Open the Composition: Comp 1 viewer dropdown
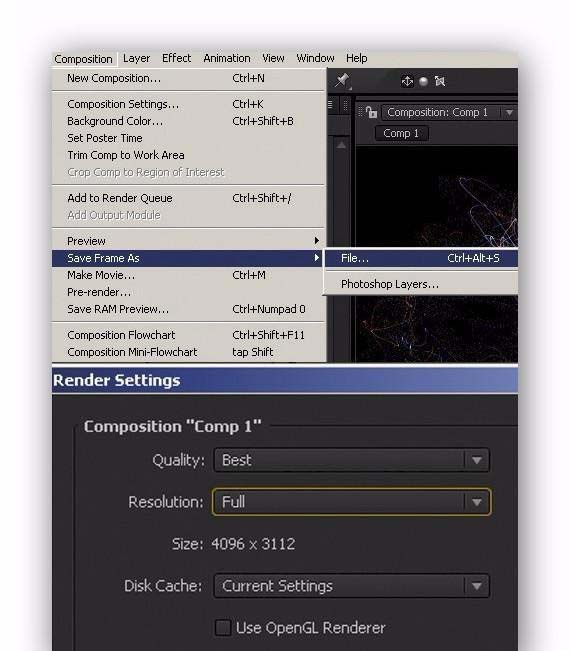The image size is (570, 651). (x=449, y=113)
